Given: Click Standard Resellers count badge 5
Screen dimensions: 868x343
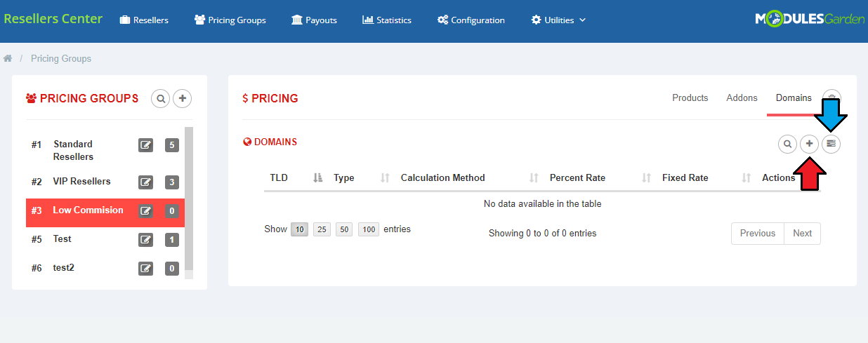Looking at the screenshot, I should point(172,145).
